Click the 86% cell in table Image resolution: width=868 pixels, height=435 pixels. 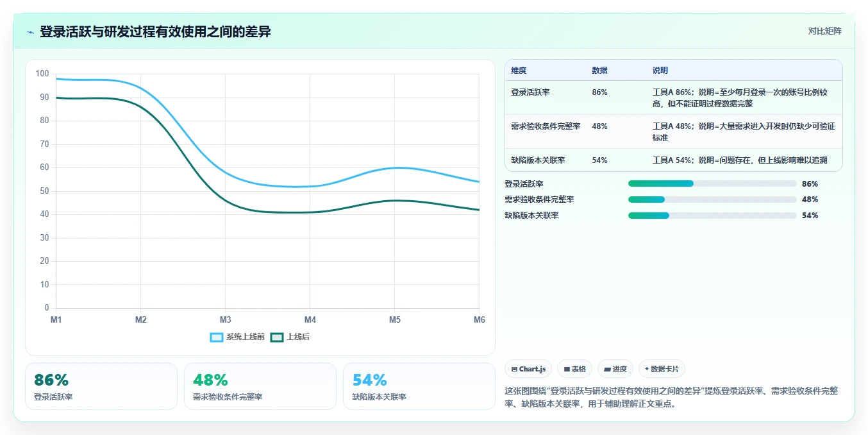click(x=599, y=92)
